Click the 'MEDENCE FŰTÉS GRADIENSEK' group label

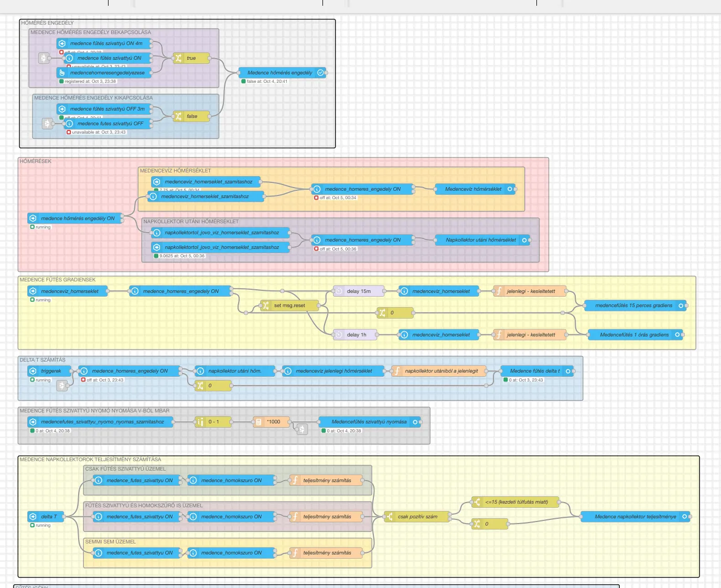coord(58,280)
